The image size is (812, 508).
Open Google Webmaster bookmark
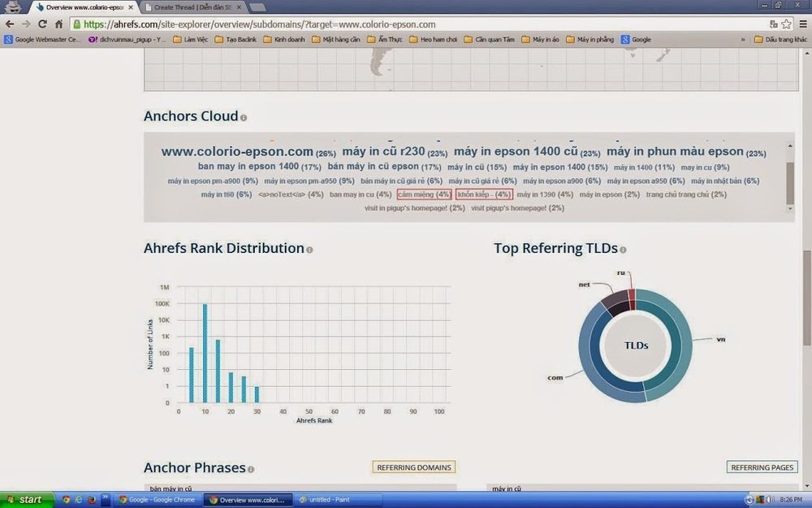point(42,39)
